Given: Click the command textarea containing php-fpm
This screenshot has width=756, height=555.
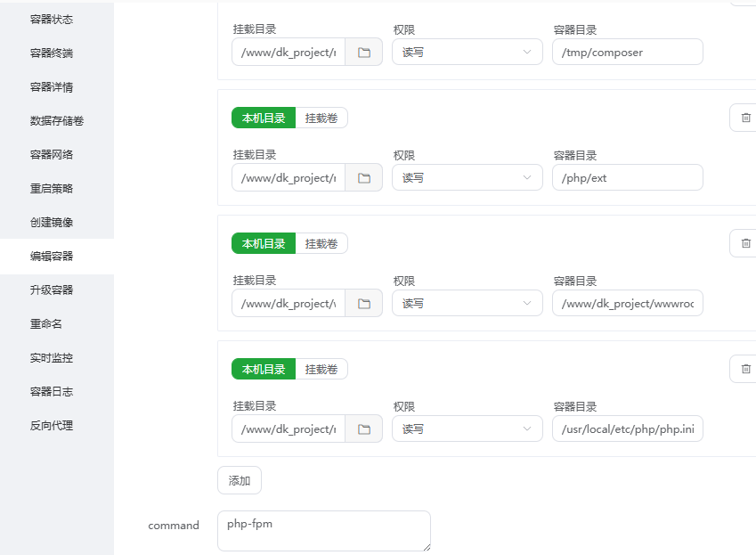Looking at the screenshot, I should pyautogui.click(x=323, y=531).
